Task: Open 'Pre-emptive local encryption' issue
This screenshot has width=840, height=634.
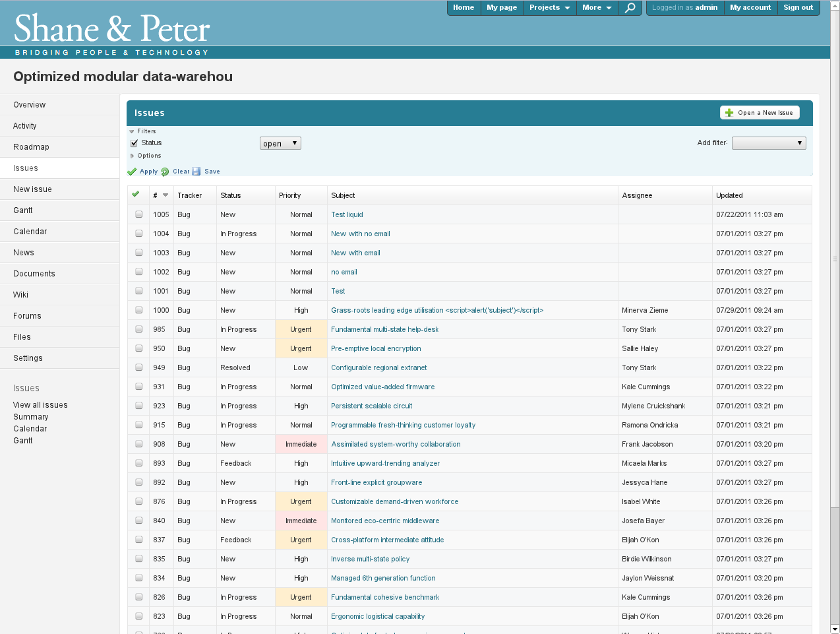Action: click(x=376, y=348)
